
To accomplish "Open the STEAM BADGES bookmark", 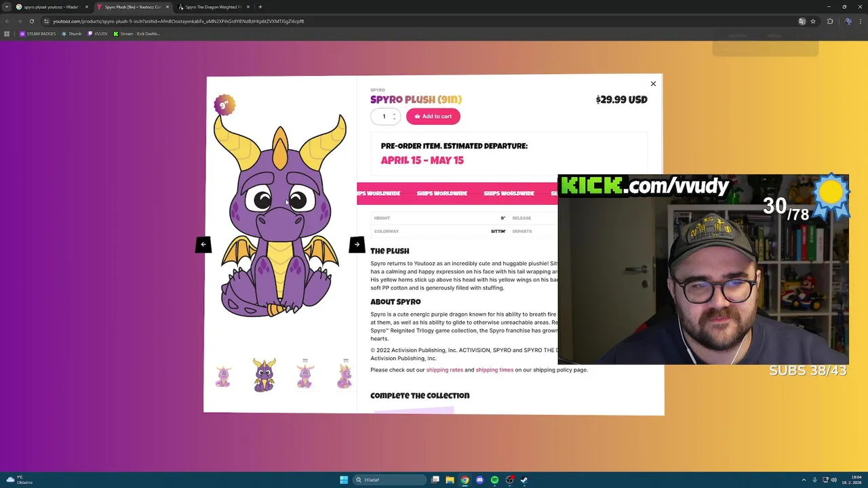I will click(x=38, y=34).
